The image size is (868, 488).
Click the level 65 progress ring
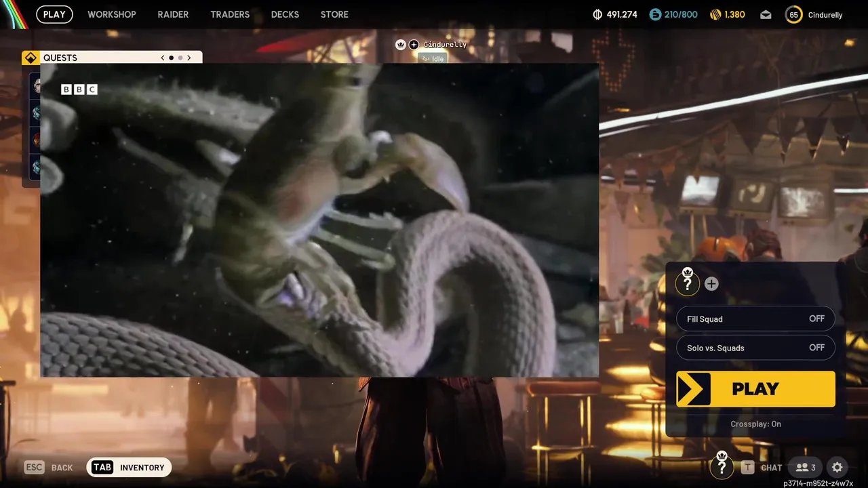click(793, 14)
